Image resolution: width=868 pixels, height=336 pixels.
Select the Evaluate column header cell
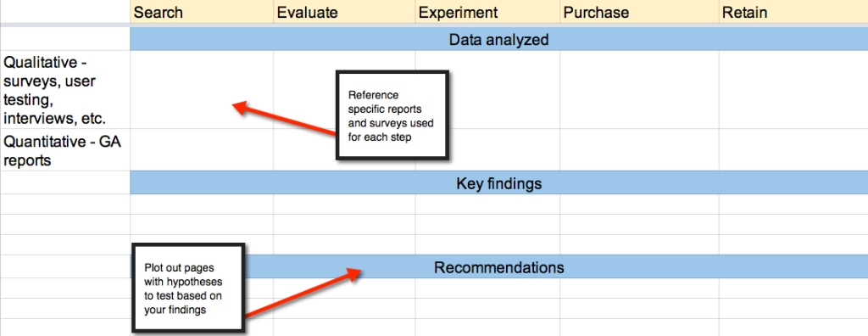tap(344, 12)
